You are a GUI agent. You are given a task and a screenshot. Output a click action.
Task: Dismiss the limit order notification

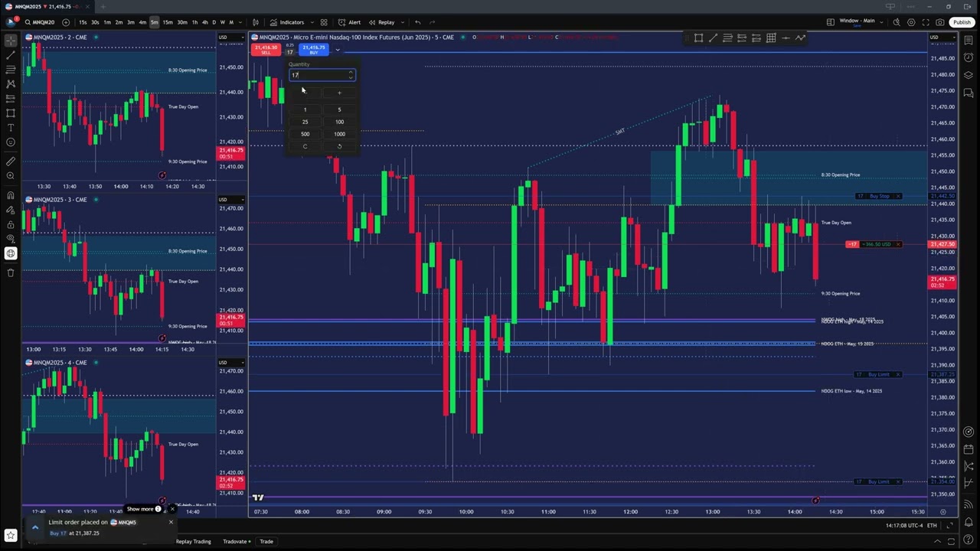click(x=171, y=522)
